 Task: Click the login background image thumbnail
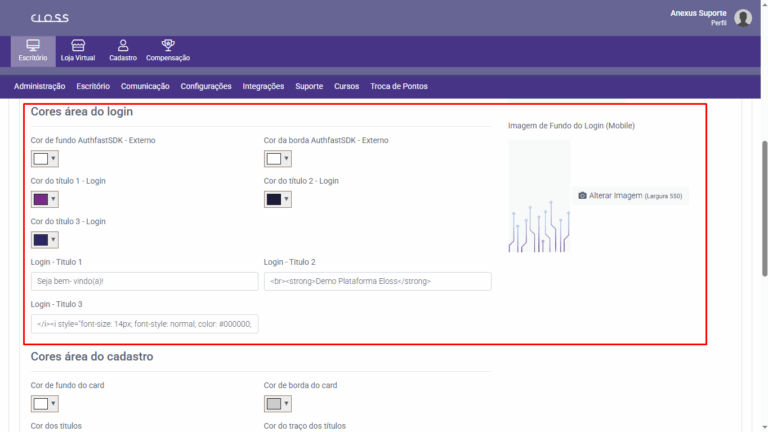point(539,196)
